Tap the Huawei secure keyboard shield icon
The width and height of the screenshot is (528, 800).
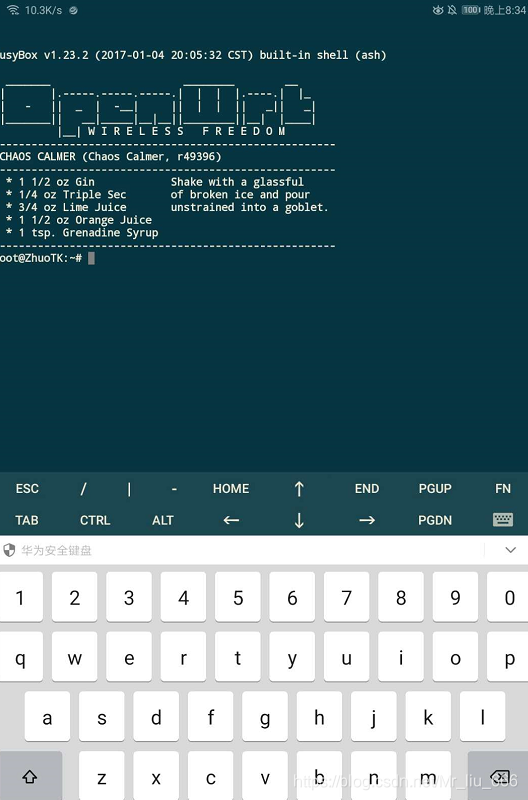[9, 550]
